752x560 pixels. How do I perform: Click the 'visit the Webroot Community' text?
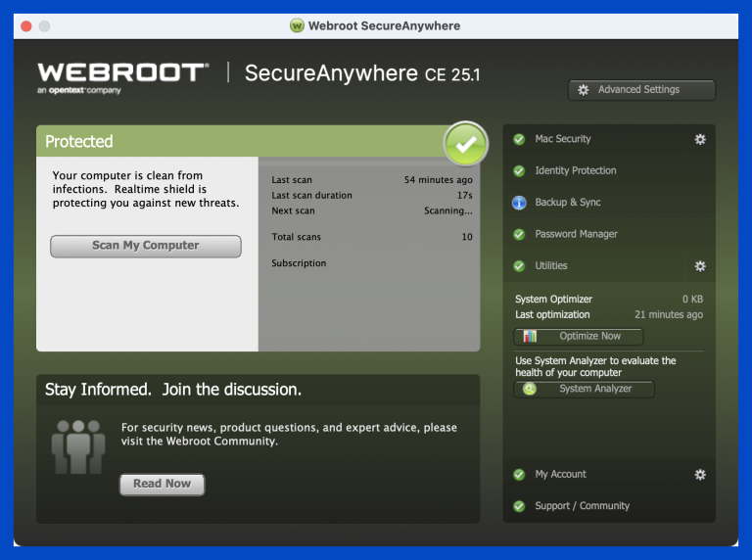tap(199, 442)
